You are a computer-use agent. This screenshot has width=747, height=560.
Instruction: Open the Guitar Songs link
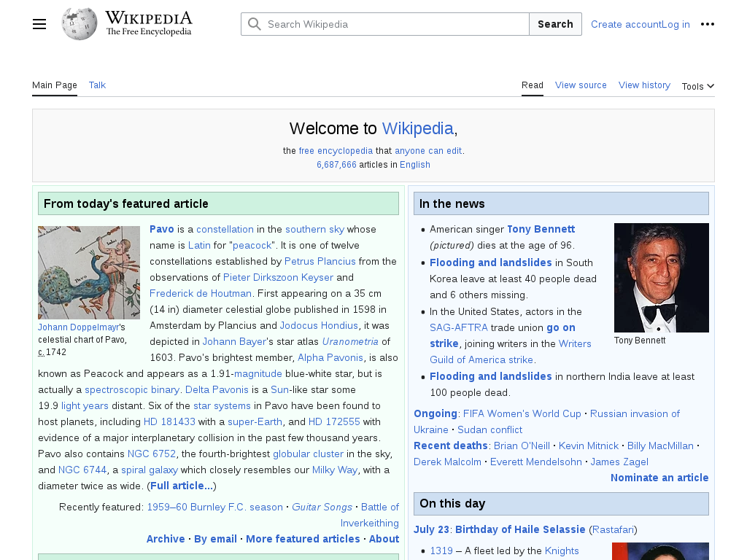coord(322,507)
